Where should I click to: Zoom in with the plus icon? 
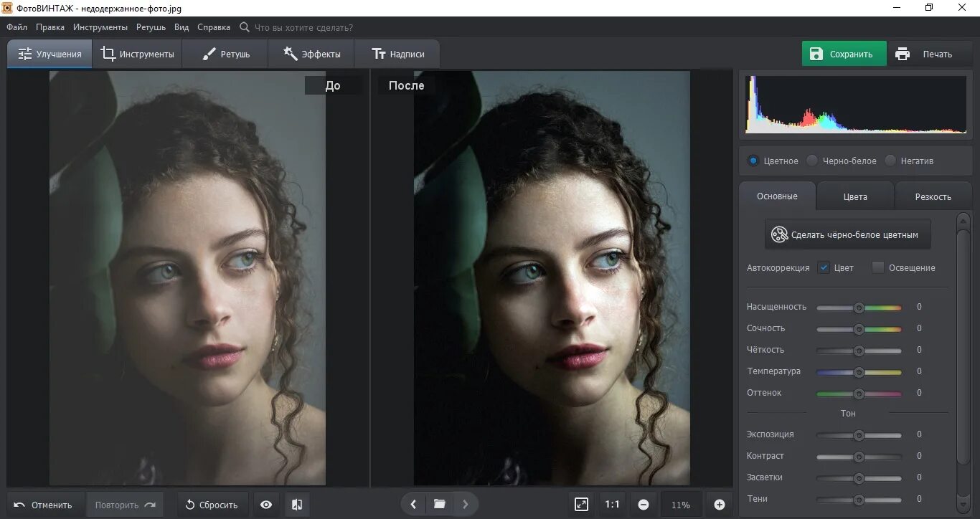pyautogui.click(x=720, y=505)
